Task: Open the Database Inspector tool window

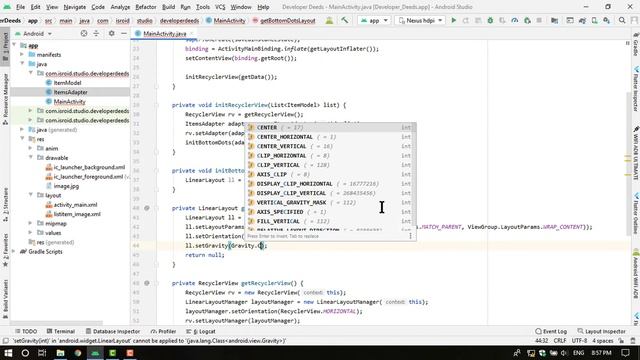Action: pos(113,331)
